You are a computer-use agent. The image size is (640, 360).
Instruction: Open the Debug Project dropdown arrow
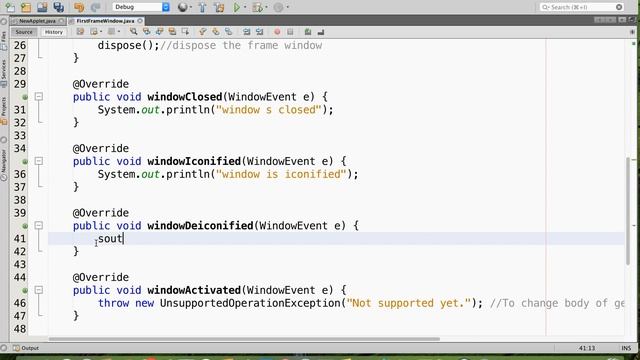[267, 7]
